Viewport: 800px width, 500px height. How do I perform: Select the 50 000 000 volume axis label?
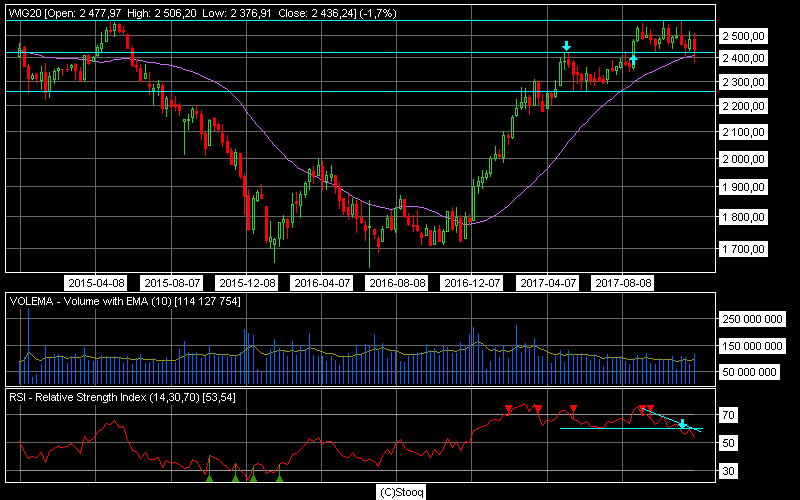pos(749,372)
